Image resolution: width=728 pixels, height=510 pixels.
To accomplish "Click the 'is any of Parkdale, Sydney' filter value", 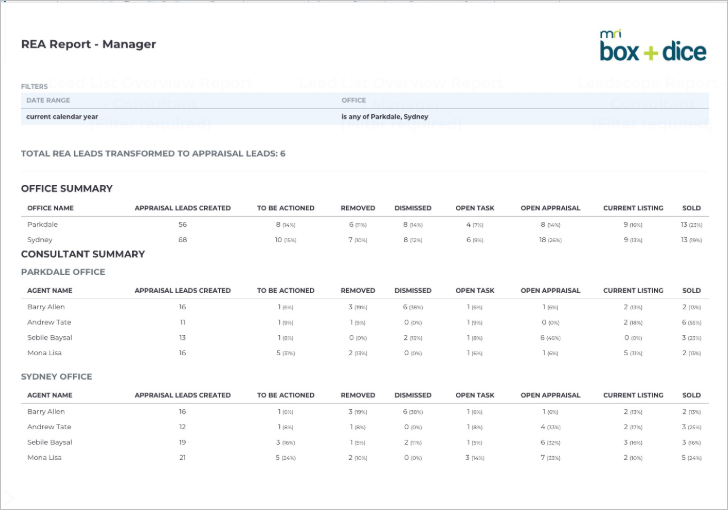I will 384,117.
